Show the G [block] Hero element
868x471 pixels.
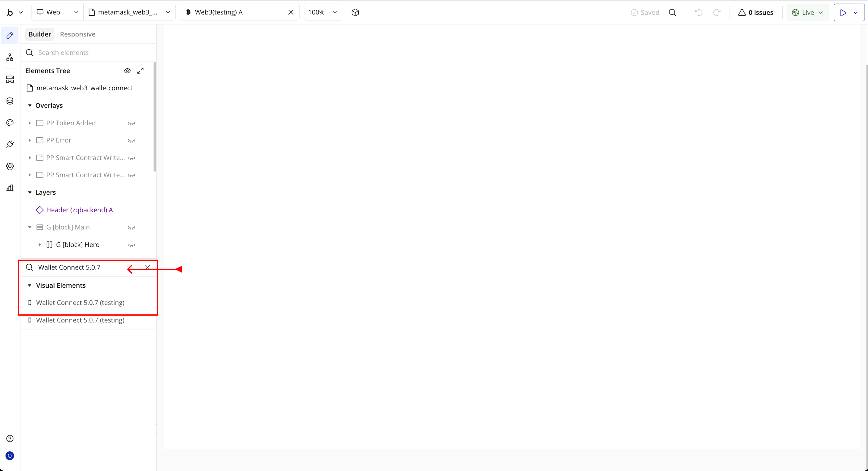132,245
